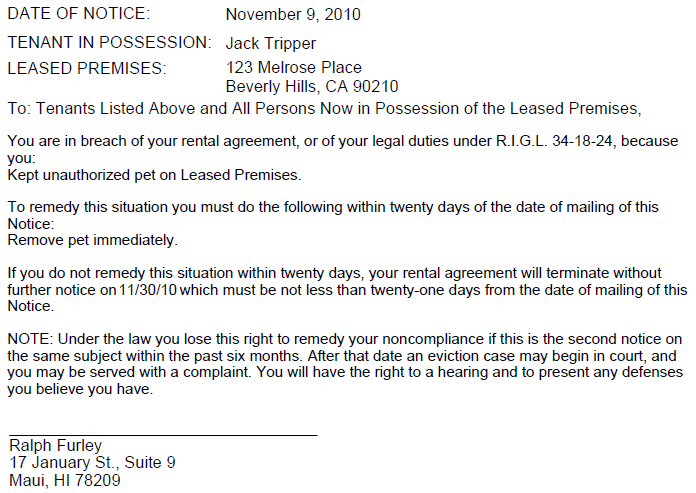Click the tenant name Jack Tripper
The height and width of the screenshot is (493, 696).
(x=271, y=43)
